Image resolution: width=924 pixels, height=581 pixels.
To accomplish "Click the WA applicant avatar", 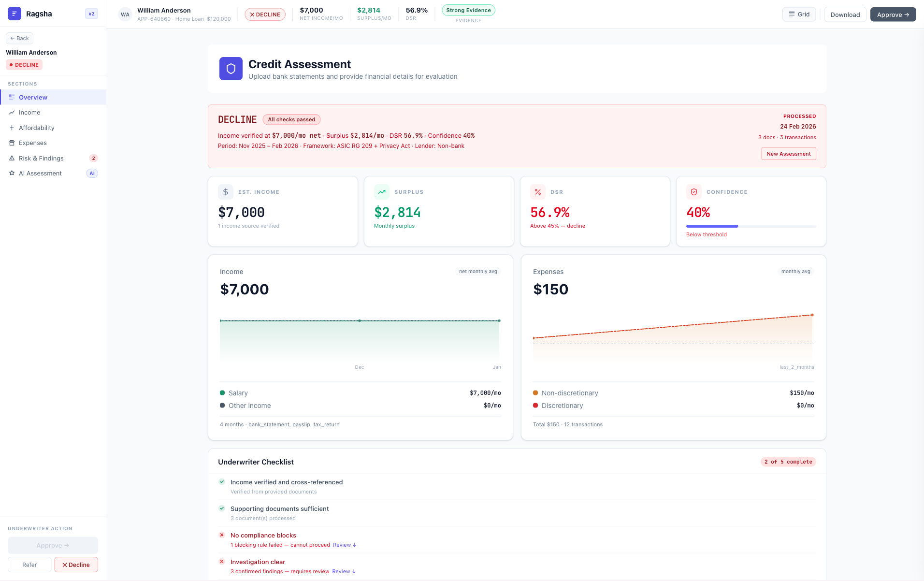I will pos(125,14).
